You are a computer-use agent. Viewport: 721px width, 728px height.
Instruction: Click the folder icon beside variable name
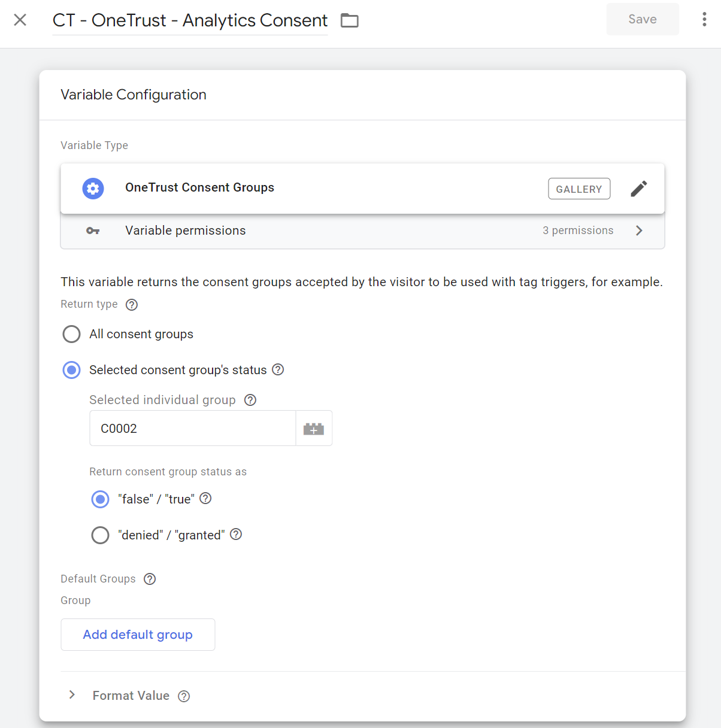click(350, 20)
